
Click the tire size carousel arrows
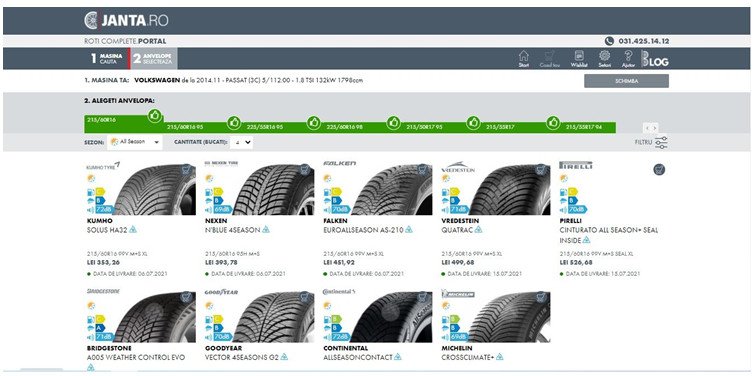tap(651, 128)
